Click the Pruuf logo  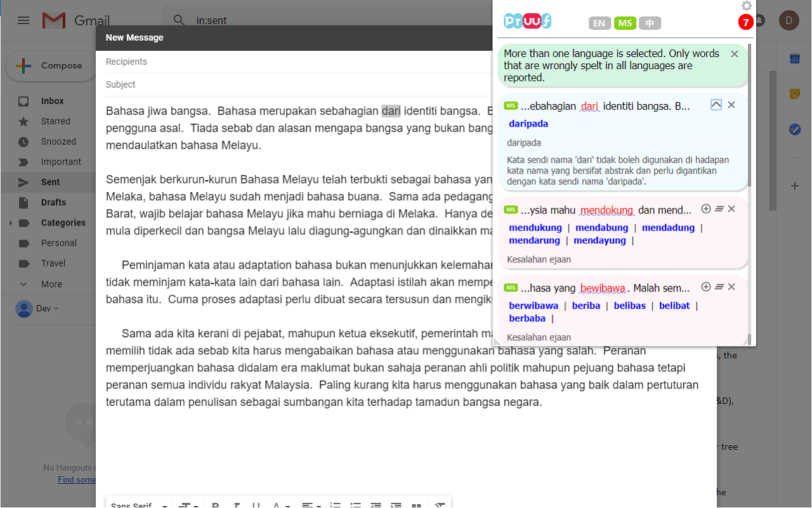click(527, 22)
